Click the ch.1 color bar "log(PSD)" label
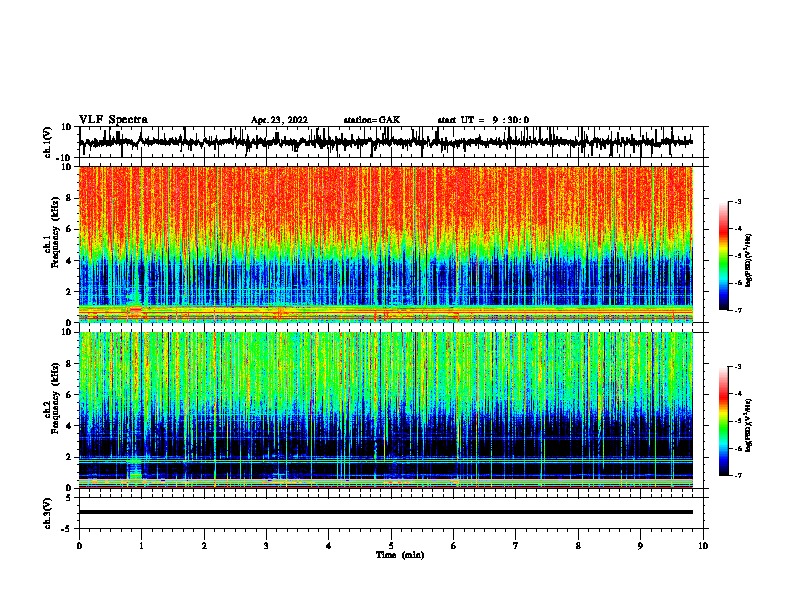 coord(749,261)
